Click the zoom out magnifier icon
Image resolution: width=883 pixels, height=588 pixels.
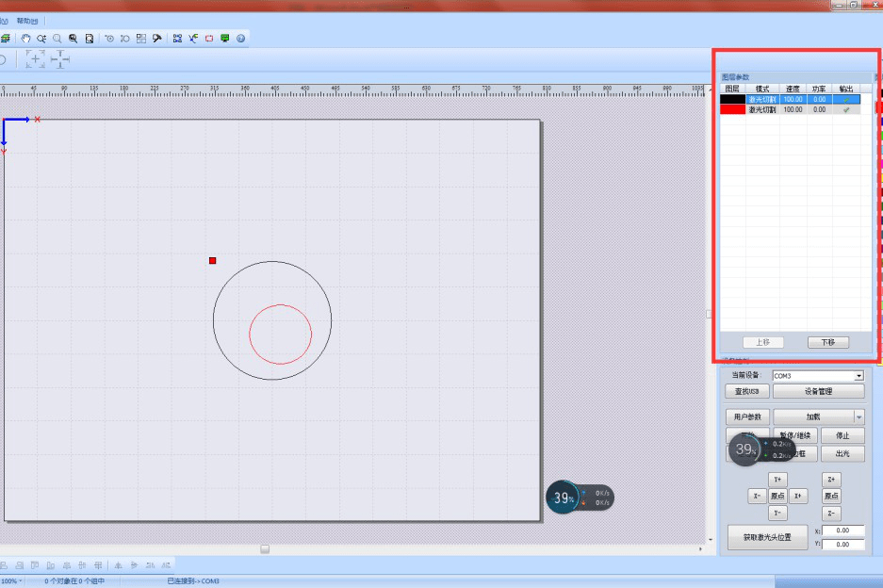(x=57, y=39)
